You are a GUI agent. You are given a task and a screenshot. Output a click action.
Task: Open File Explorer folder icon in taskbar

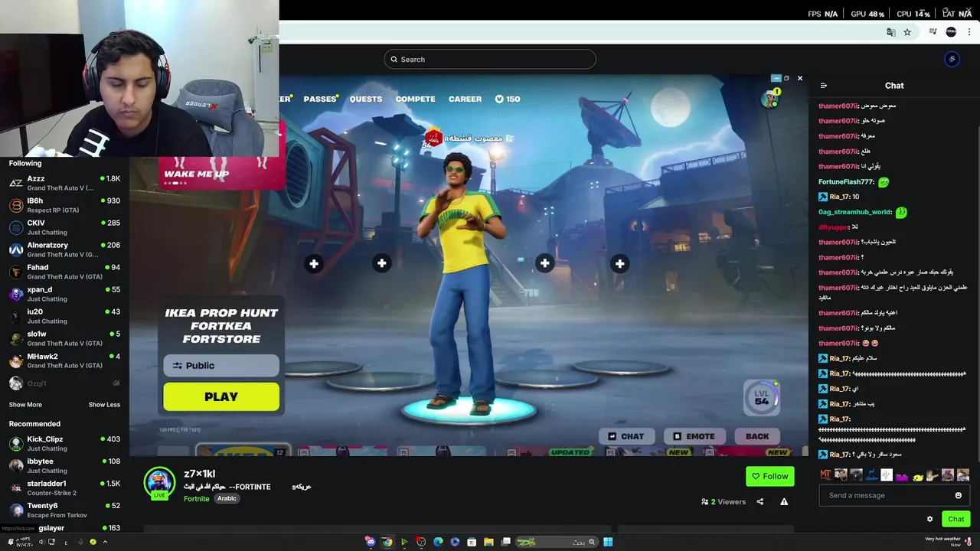pyautogui.click(x=488, y=542)
